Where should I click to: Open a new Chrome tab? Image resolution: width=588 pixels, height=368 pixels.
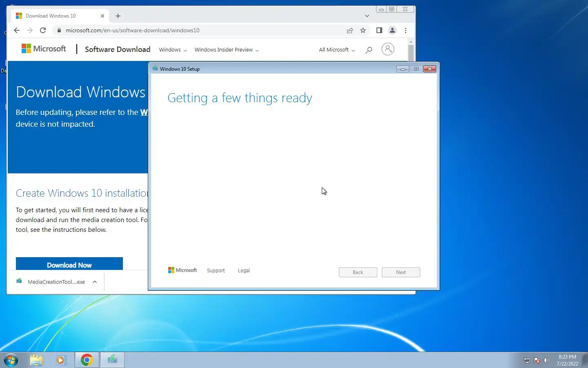118,16
